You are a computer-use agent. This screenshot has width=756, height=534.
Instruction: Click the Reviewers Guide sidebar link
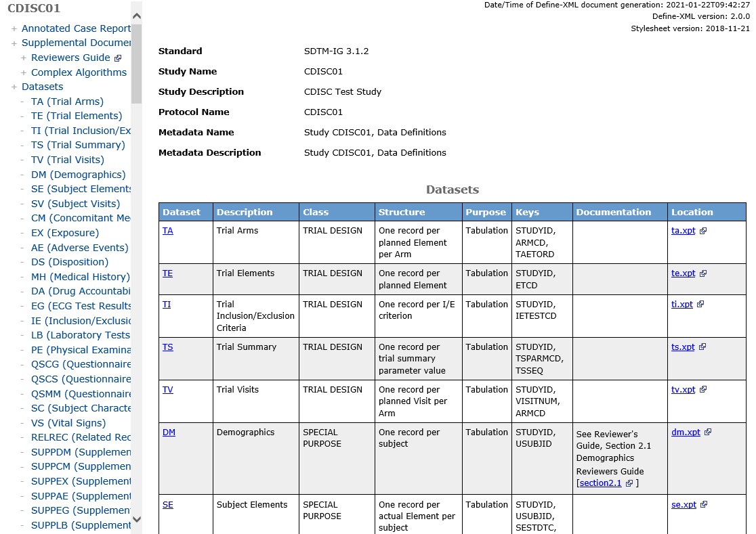coord(71,58)
